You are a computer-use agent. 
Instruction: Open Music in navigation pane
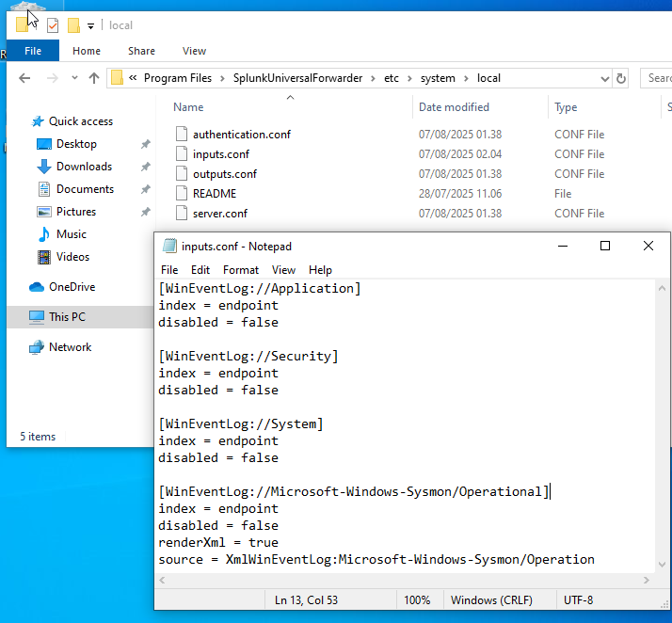click(x=72, y=234)
